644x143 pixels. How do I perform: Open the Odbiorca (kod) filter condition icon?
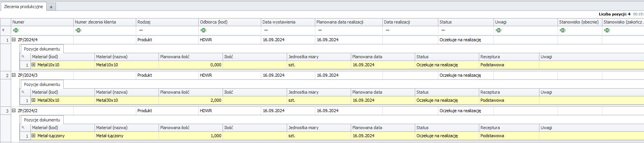pyautogui.click(x=203, y=30)
